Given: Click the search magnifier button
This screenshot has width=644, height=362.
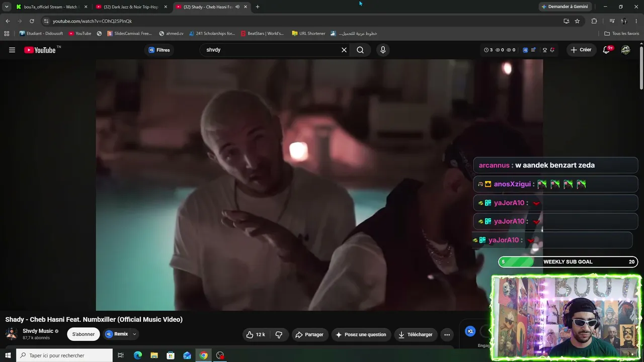Looking at the screenshot, I should click(360, 50).
